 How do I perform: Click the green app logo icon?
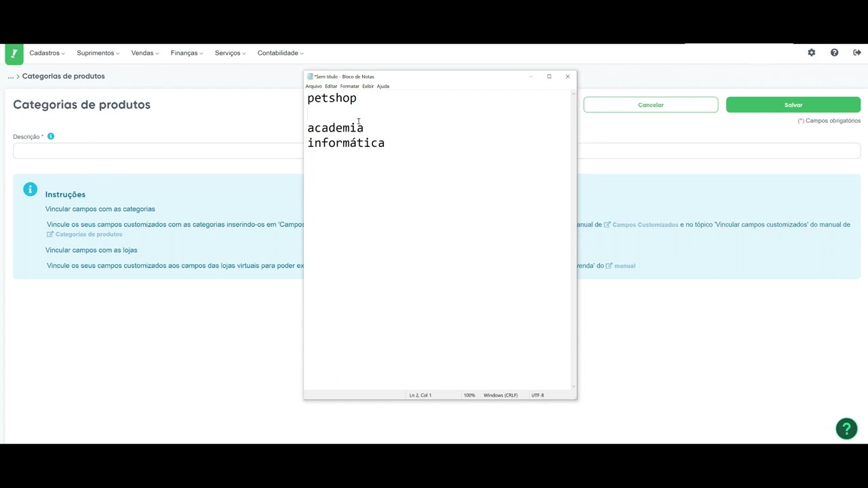[x=14, y=54]
